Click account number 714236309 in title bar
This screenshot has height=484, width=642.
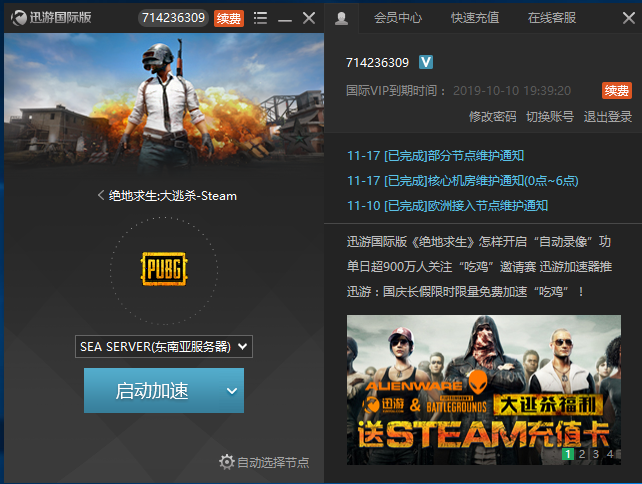[173, 18]
